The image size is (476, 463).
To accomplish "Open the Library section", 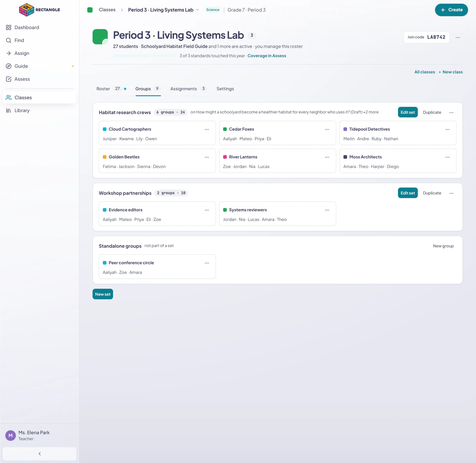I will tap(39, 110).
